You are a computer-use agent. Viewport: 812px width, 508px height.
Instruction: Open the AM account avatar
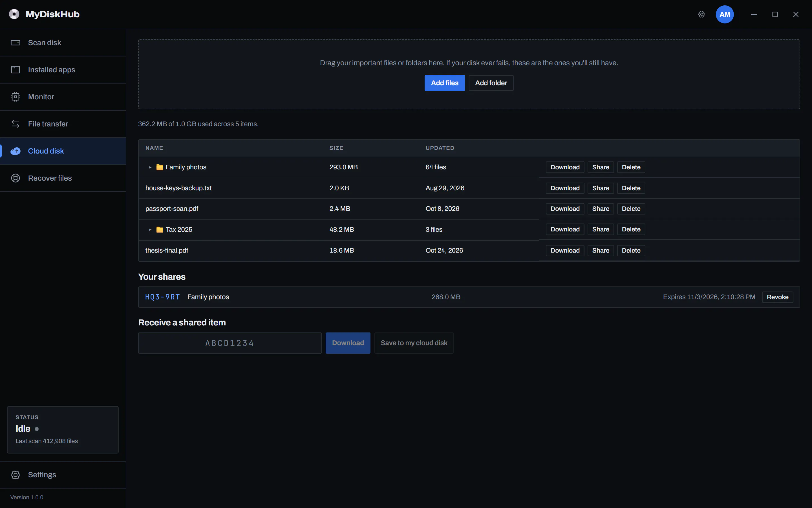pyautogui.click(x=725, y=14)
